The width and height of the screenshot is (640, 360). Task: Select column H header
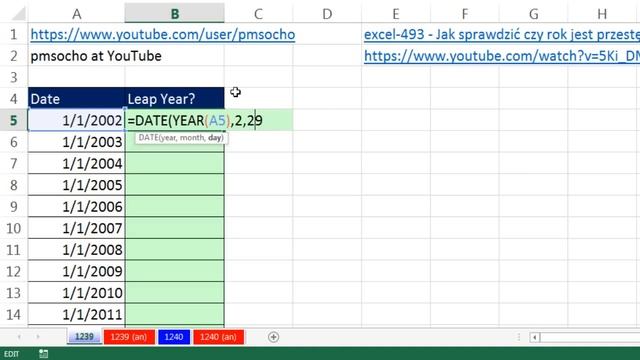coord(602,14)
